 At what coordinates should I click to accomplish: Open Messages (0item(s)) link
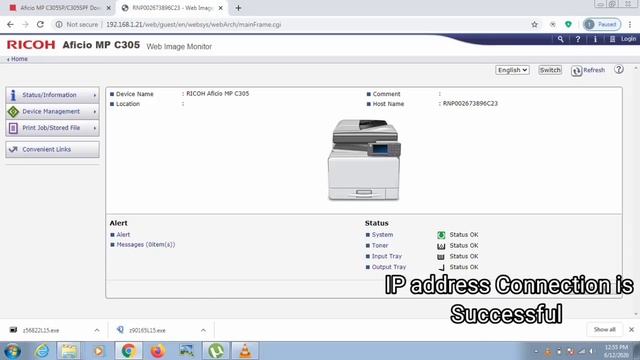(146, 244)
